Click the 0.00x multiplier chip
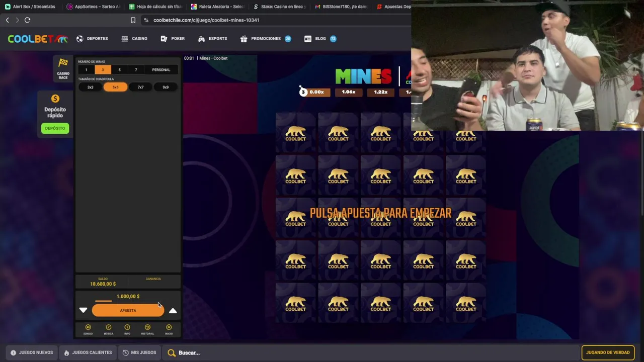This screenshot has height=362, width=644. point(316,92)
